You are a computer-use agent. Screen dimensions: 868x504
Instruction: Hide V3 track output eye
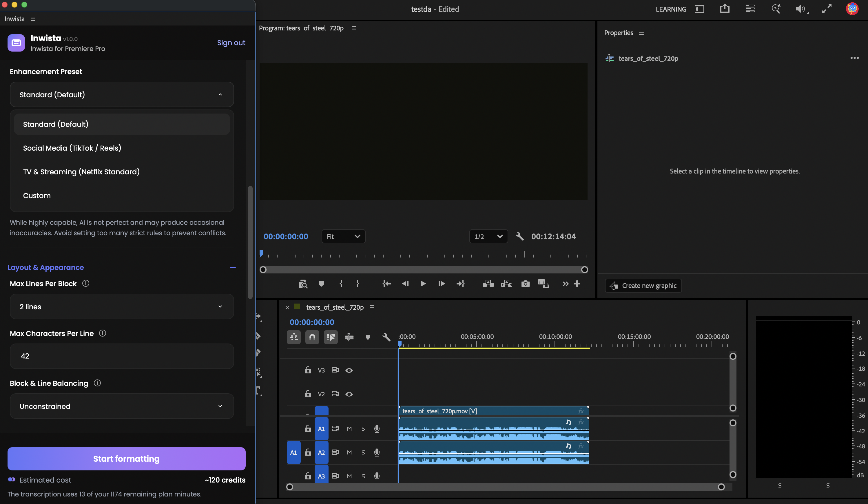click(349, 370)
